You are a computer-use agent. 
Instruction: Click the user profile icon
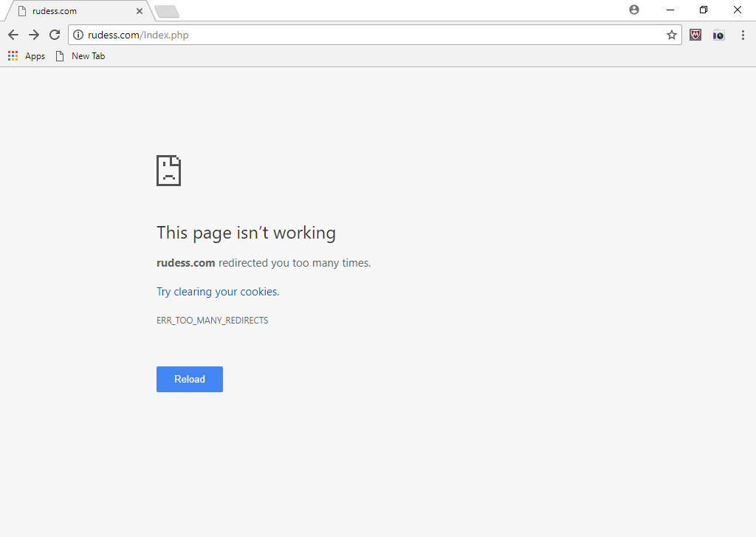point(633,10)
